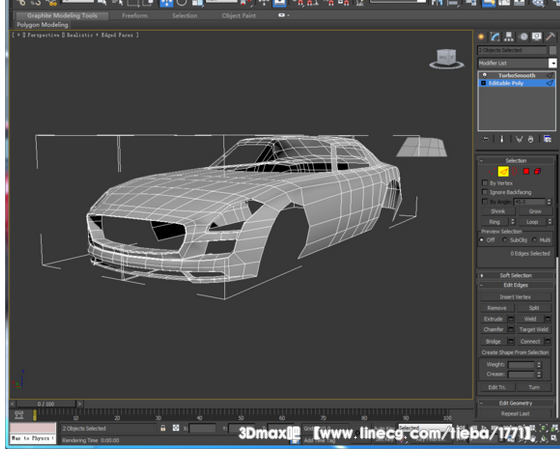Switch to the Object Paint tab
The image size is (560, 450).
tap(239, 16)
